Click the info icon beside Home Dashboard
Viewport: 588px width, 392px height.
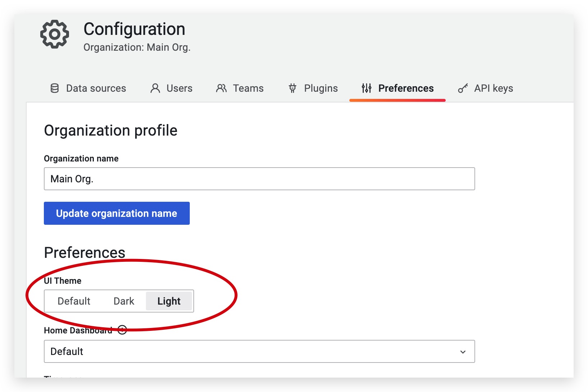pyautogui.click(x=122, y=330)
